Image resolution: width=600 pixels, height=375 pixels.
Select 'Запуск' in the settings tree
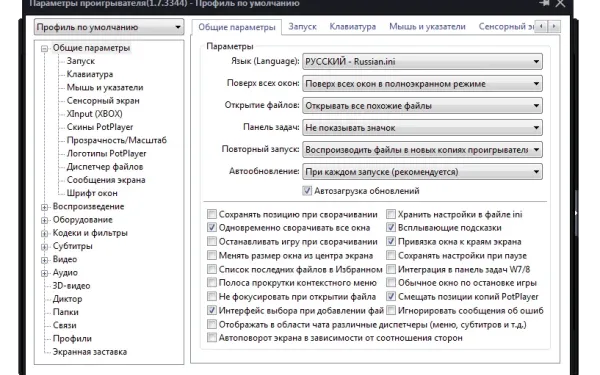point(80,61)
